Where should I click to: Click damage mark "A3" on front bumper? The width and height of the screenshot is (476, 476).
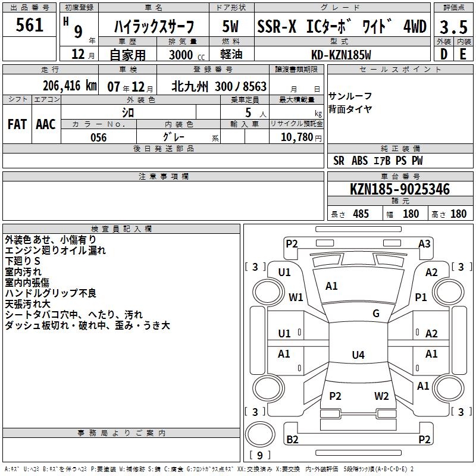tap(424, 244)
